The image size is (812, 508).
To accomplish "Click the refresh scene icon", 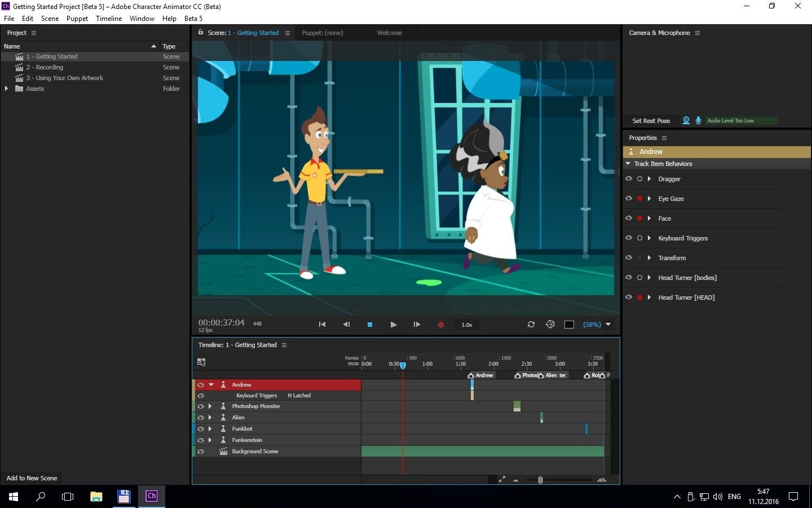I will (x=531, y=324).
